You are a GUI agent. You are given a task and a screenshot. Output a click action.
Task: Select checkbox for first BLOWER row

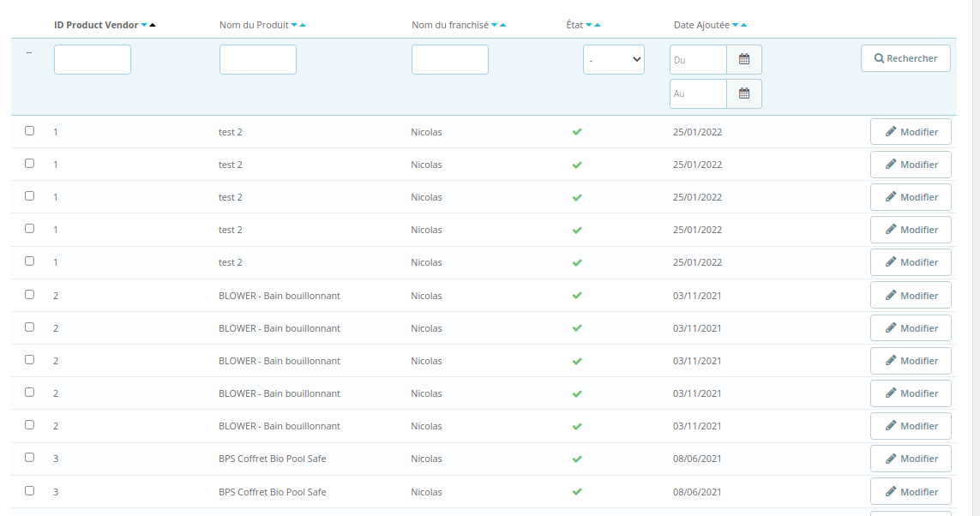coord(29,294)
